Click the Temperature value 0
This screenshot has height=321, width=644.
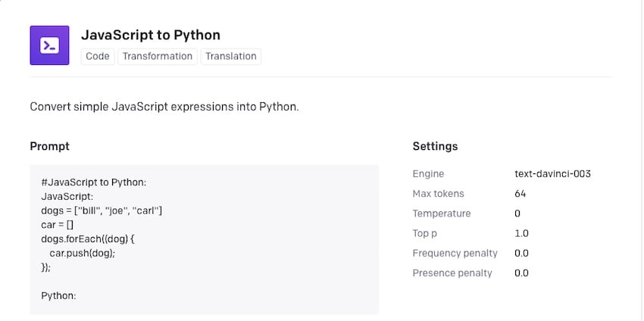[517, 213]
